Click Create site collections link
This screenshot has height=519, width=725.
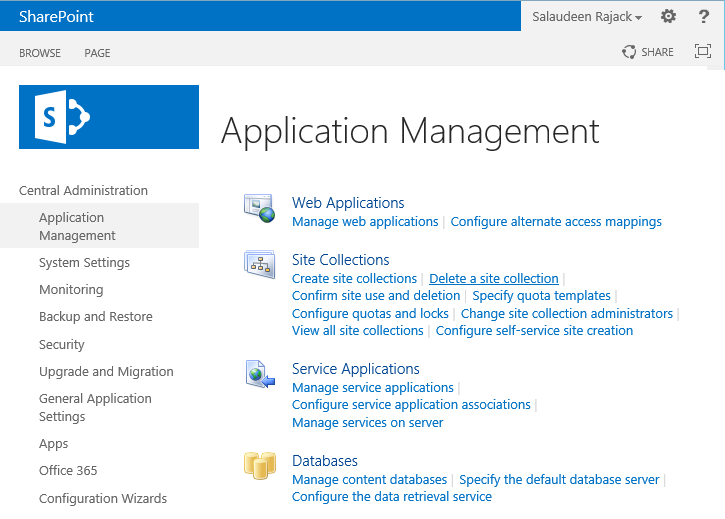coord(354,278)
